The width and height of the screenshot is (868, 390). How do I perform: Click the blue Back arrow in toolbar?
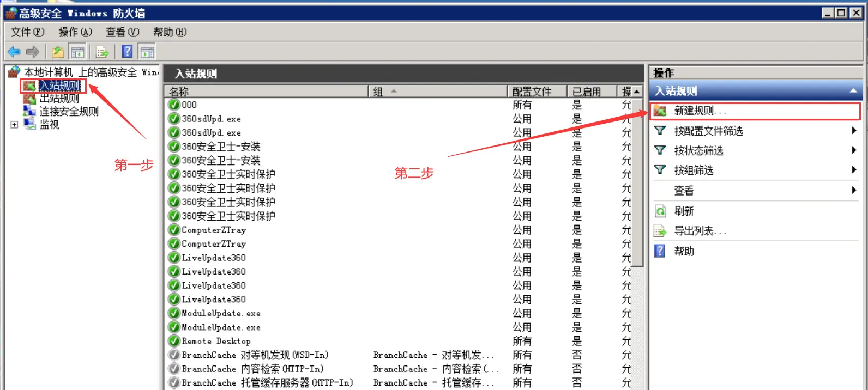(x=14, y=52)
